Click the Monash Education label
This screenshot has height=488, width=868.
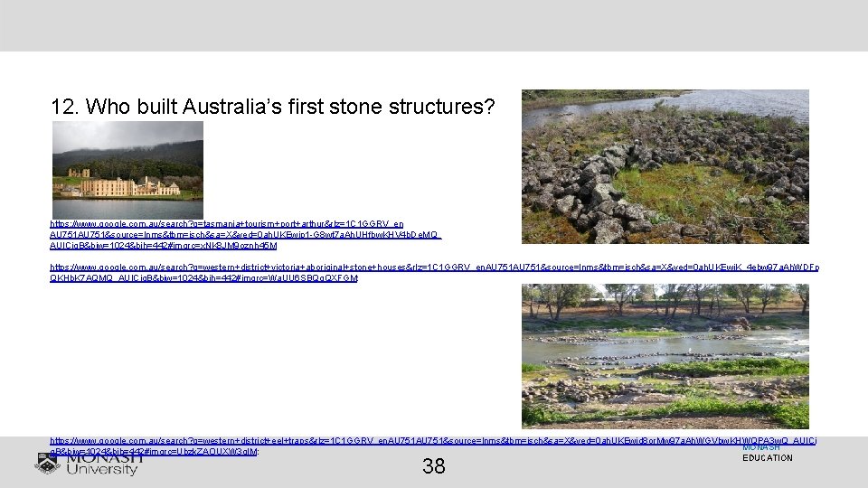[x=768, y=453]
